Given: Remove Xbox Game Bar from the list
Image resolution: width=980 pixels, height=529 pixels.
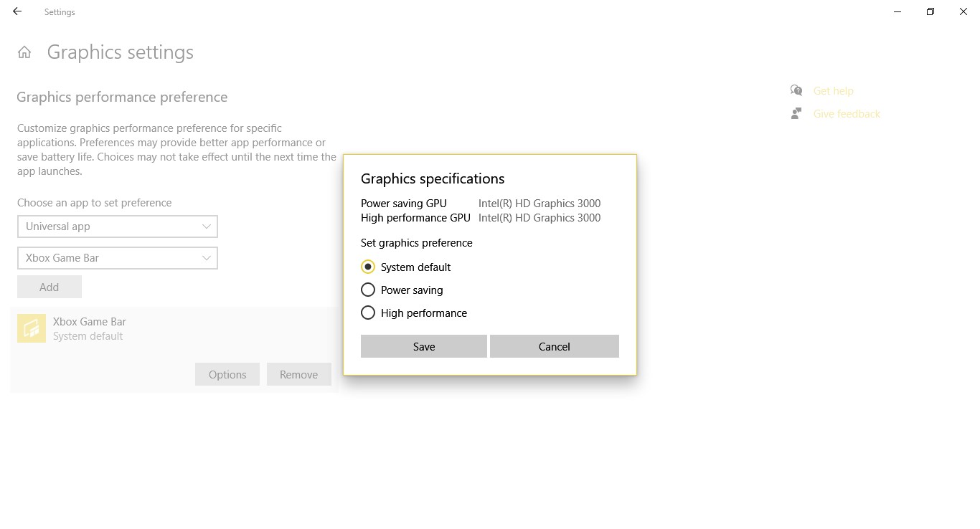Looking at the screenshot, I should pyautogui.click(x=299, y=374).
